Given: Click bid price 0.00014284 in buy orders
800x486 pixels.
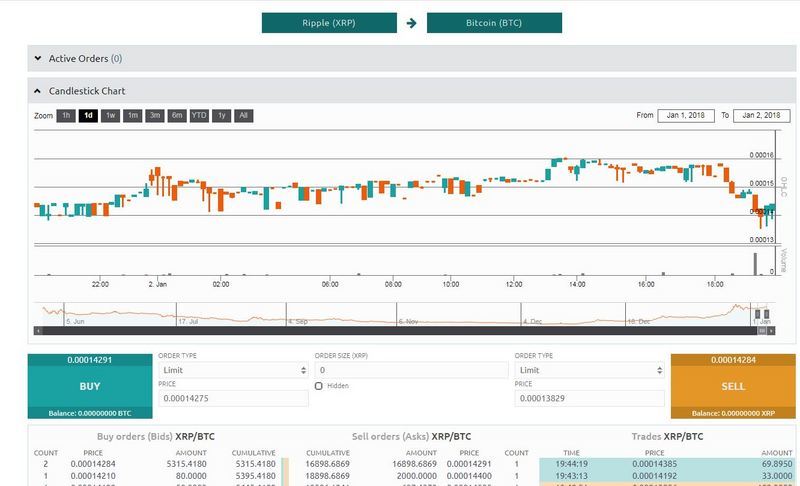Looking at the screenshot, I should 93,464.
